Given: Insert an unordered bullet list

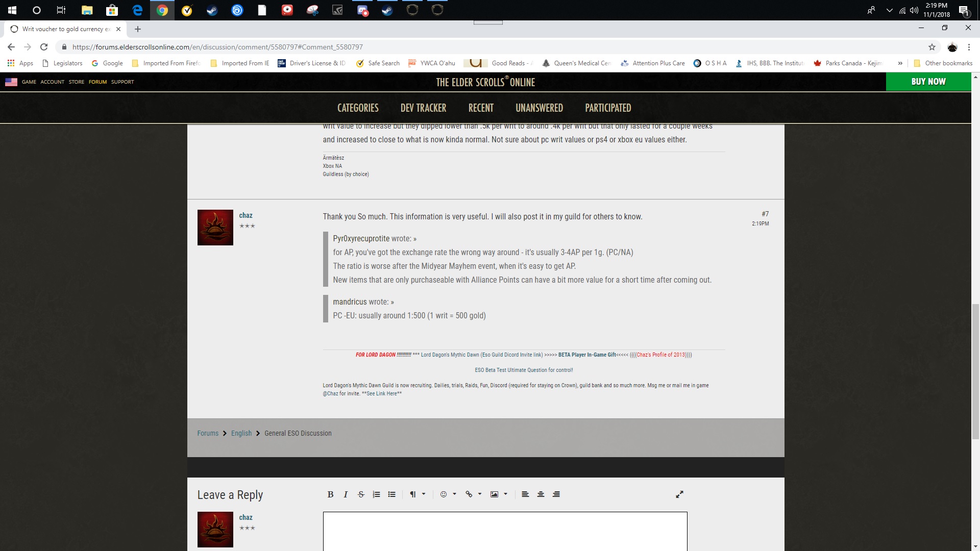Looking at the screenshot, I should [x=391, y=494].
